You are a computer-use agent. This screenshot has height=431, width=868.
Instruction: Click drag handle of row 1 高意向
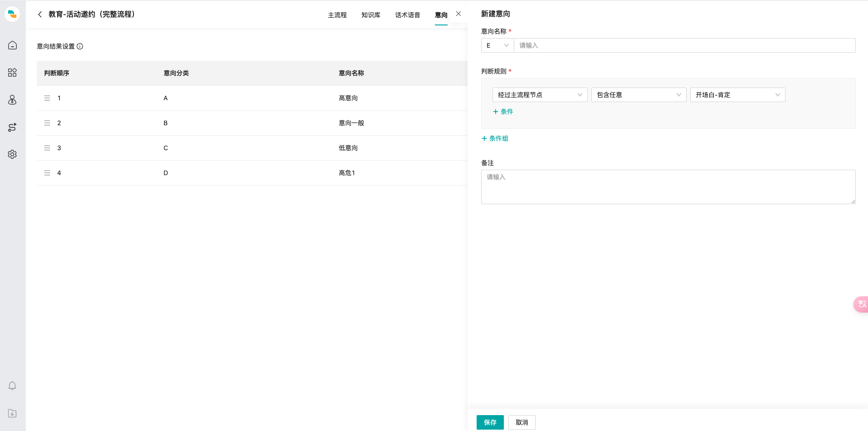[47, 98]
